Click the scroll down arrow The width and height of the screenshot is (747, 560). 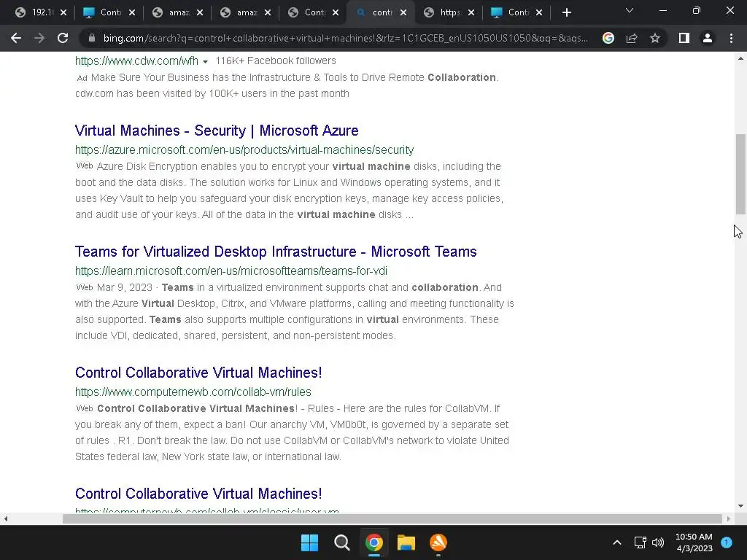click(740, 506)
